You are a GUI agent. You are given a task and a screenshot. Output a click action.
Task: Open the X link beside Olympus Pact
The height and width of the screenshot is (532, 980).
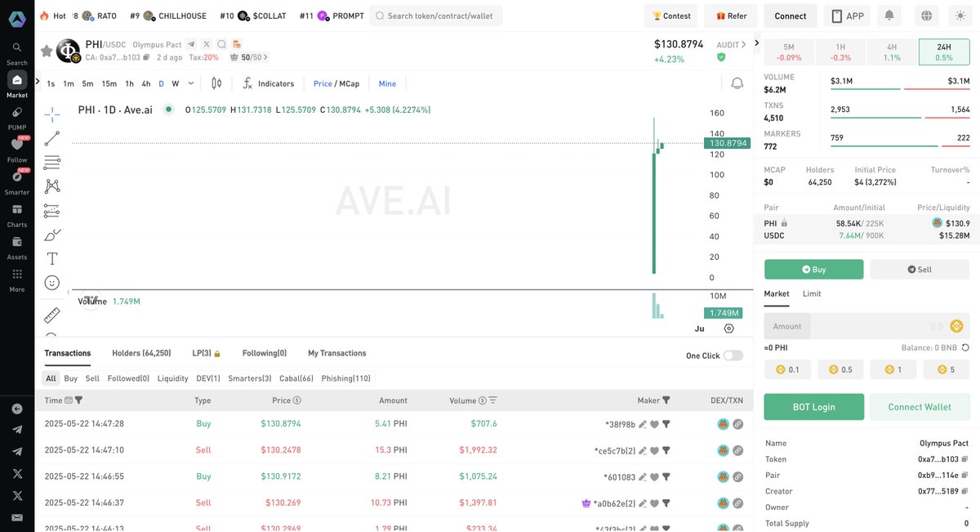tap(207, 44)
